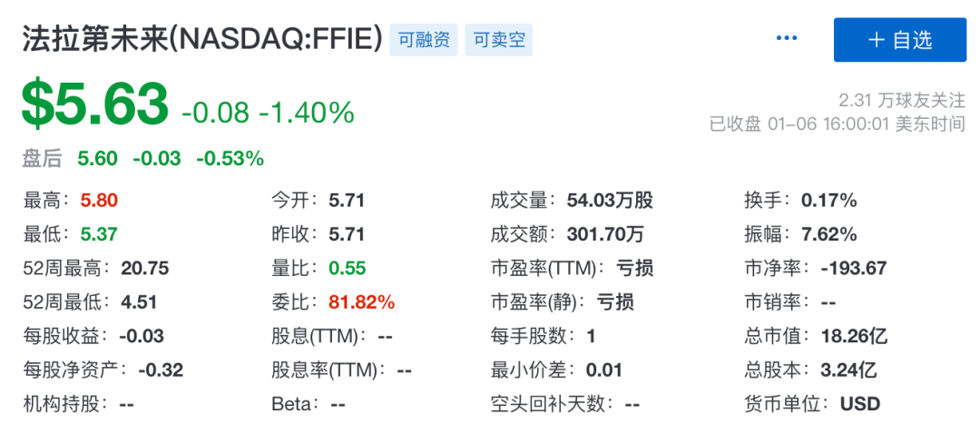The width and height of the screenshot is (980, 434).
Task: Click the -0.08 -1.40% price change
Action: [268, 113]
